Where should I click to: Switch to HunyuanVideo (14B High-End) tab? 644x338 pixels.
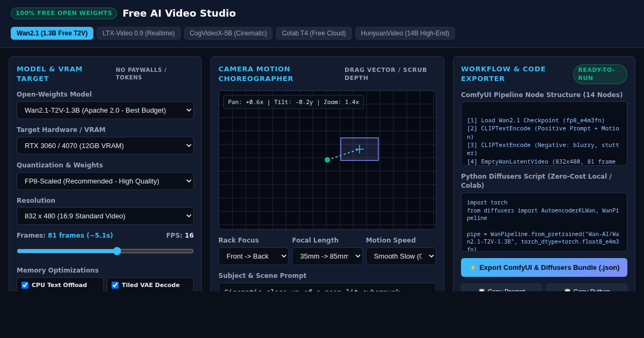pyautogui.click(x=405, y=33)
